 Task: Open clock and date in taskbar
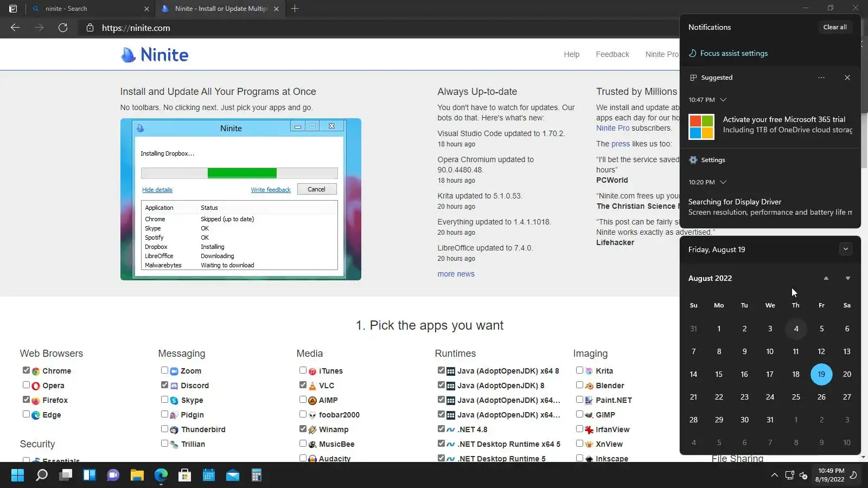[x=831, y=475]
